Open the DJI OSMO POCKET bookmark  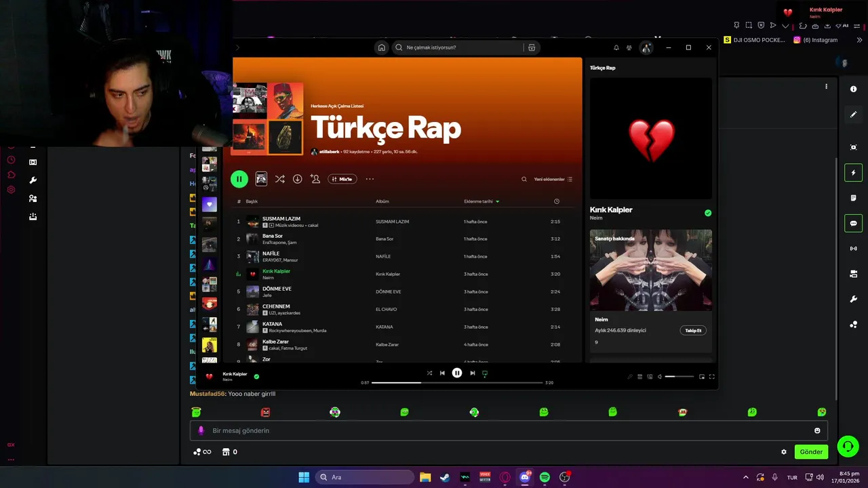click(x=755, y=40)
